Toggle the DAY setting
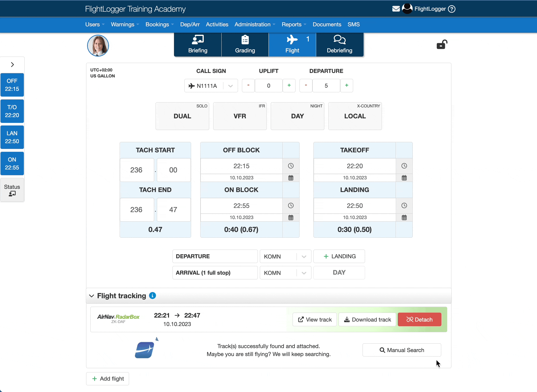 pos(297,116)
